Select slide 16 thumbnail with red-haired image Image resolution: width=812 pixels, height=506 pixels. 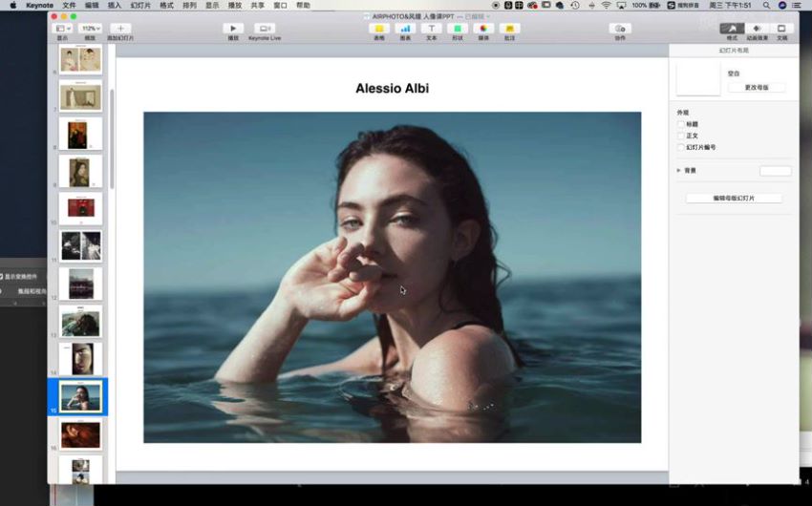[80, 434]
